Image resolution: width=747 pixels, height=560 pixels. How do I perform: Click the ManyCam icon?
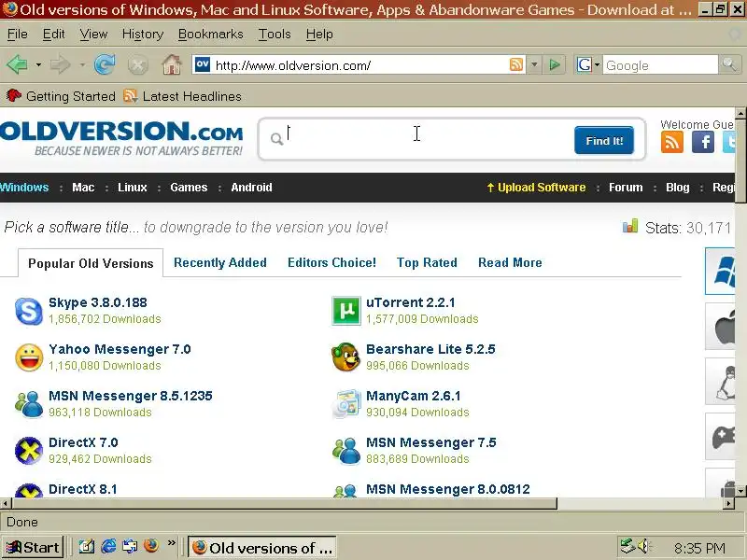point(345,404)
